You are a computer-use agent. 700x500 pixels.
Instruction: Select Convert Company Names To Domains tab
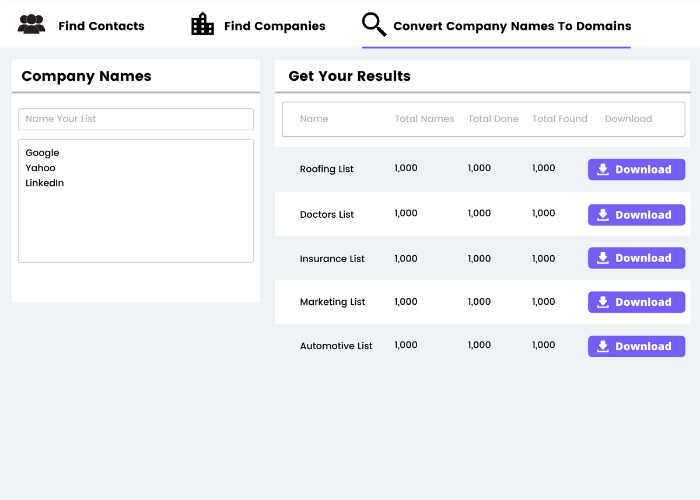click(x=512, y=26)
